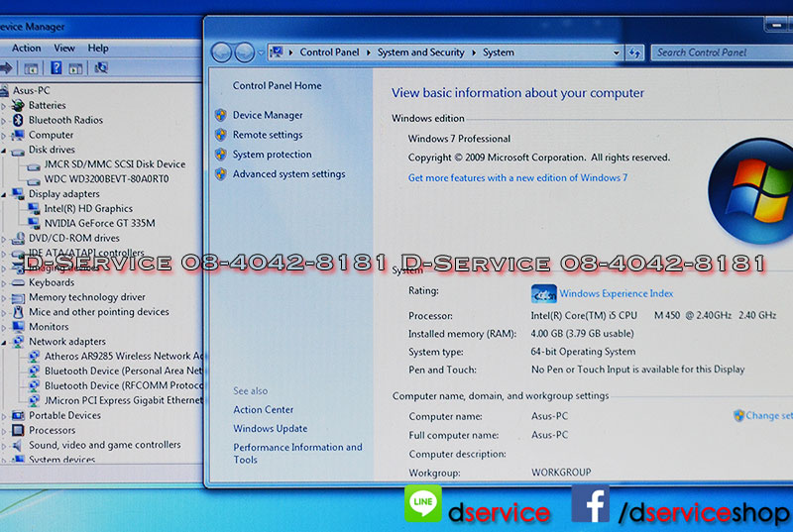
Task: Click the refresh button beside the address bar
Action: [x=634, y=53]
